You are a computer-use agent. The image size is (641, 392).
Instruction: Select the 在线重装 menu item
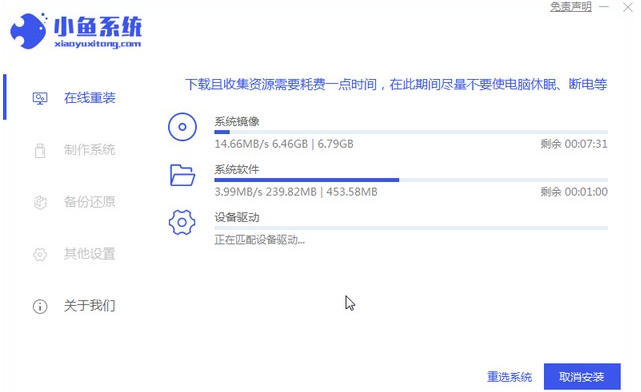90,98
